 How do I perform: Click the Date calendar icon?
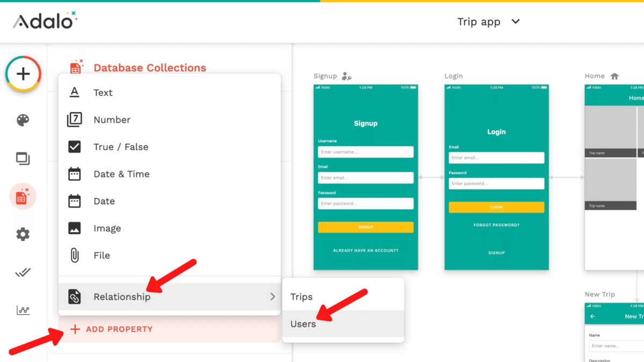[x=75, y=201]
